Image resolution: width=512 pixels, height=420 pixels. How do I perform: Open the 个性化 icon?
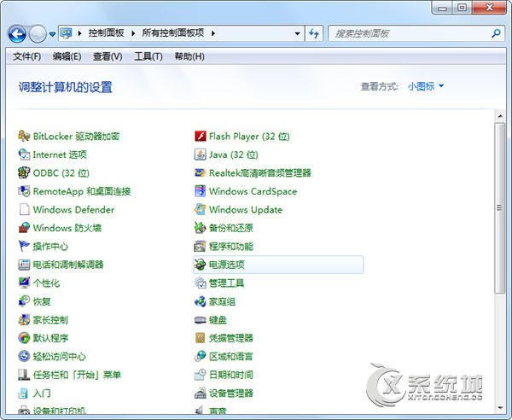[x=24, y=283]
